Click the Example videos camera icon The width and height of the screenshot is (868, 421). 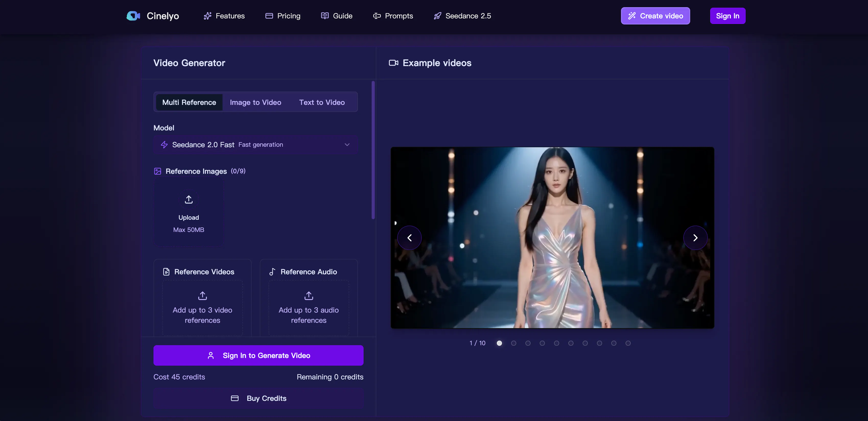[x=394, y=63]
